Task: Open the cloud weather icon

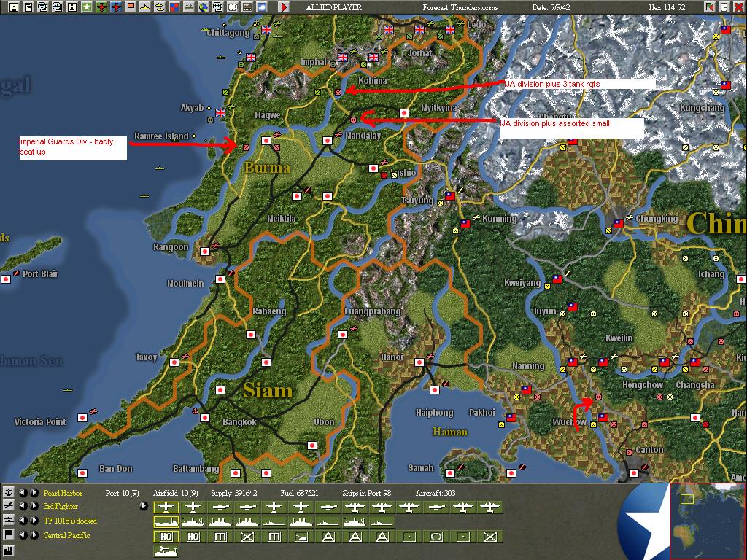Action: tap(262, 7)
